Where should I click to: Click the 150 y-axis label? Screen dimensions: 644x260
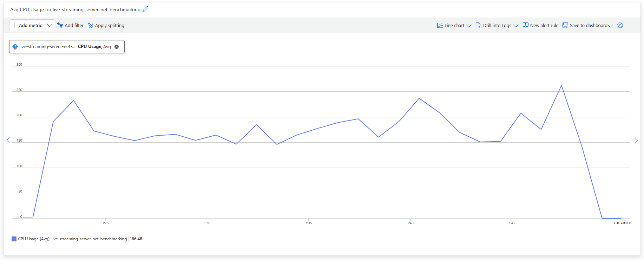(19, 141)
